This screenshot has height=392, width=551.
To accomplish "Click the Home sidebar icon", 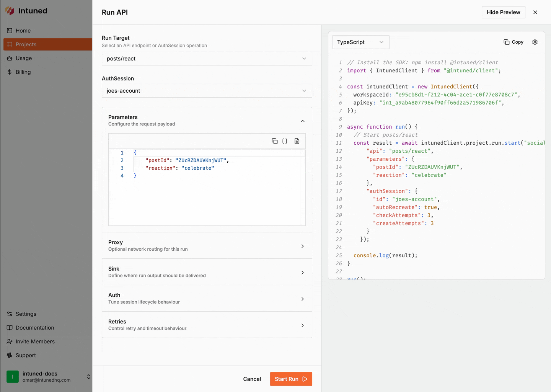I will pos(10,31).
